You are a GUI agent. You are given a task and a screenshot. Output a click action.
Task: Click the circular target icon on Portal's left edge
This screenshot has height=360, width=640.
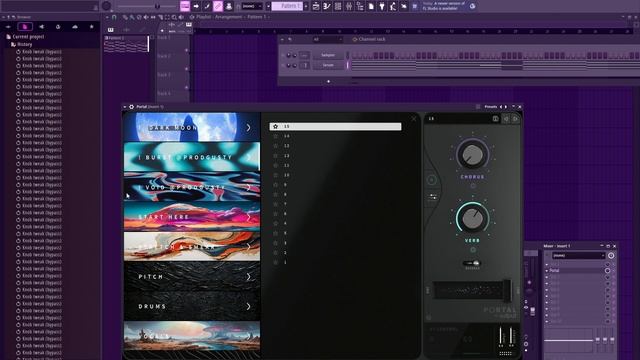coord(431,180)
